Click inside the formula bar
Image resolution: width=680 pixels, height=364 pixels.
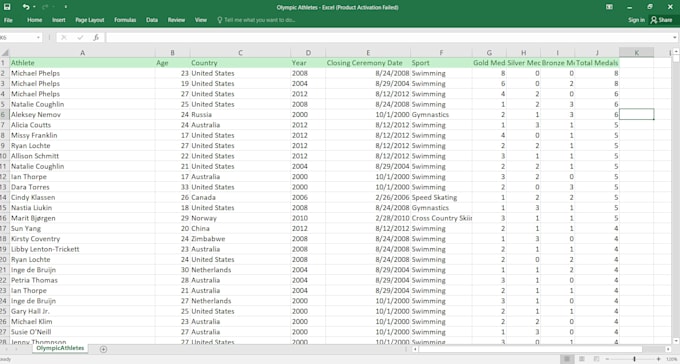(388, 38)
